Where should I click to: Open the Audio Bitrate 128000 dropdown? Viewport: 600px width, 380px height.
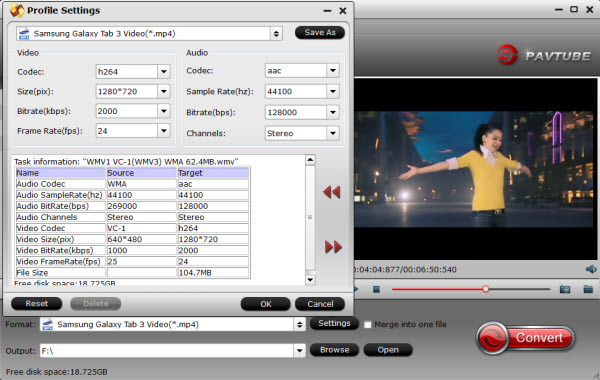tap(333, 112)
